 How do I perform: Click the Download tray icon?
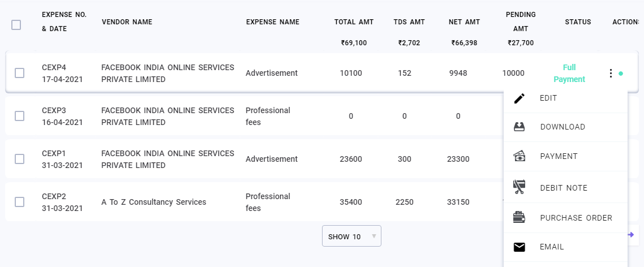click(x=519, y=127)
